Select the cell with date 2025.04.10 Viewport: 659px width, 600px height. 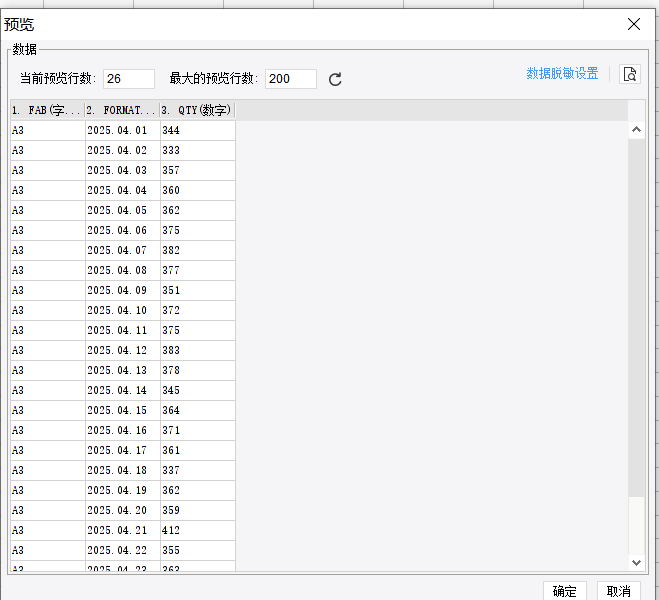coord(123,311)
